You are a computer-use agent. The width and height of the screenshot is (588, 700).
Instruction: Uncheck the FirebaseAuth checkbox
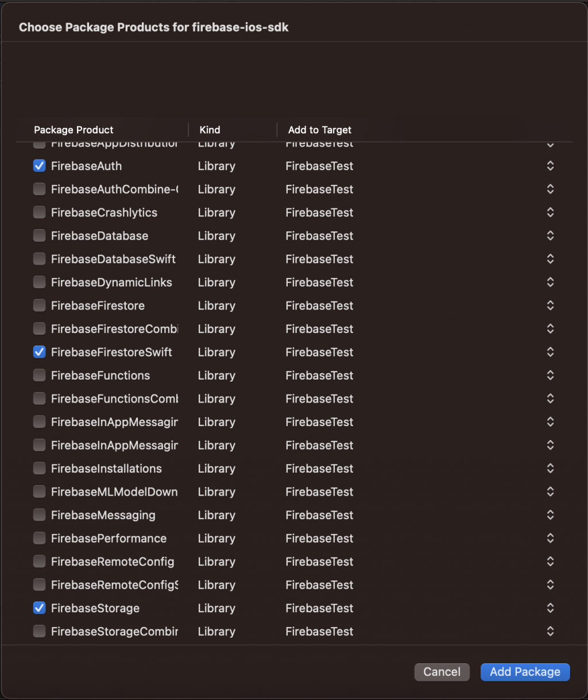point(39,166)
